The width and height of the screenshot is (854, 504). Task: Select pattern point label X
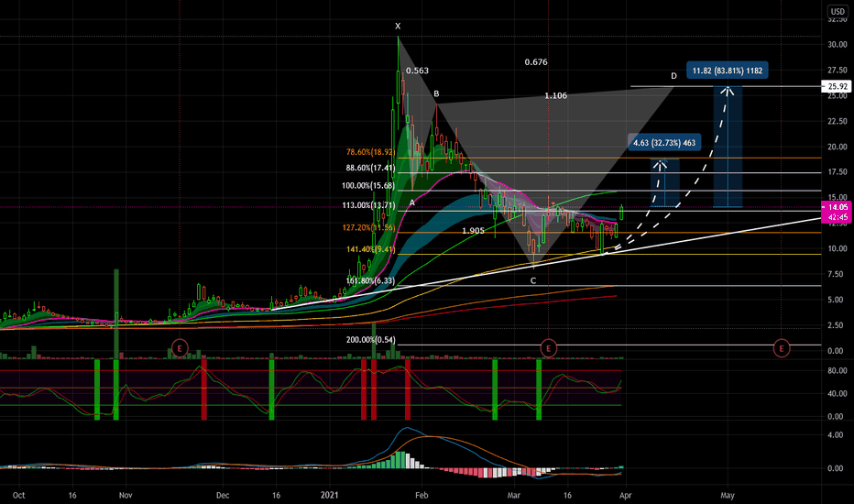tap(398, 27)
